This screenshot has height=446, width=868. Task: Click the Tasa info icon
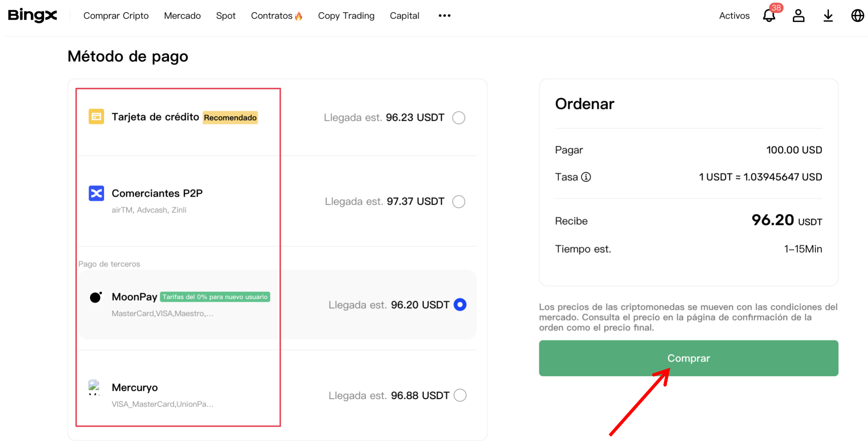coord(586,177)
